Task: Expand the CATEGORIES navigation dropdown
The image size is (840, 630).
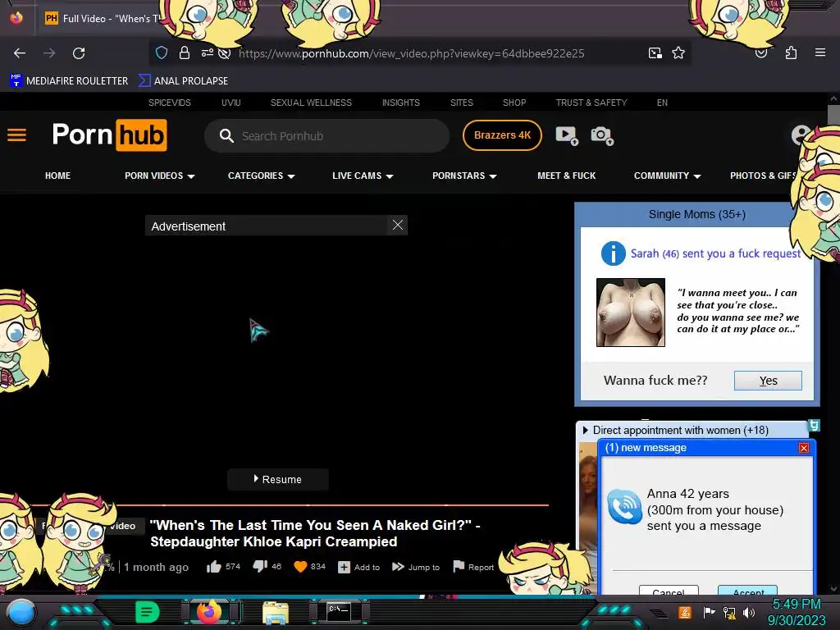Action: 262,176
